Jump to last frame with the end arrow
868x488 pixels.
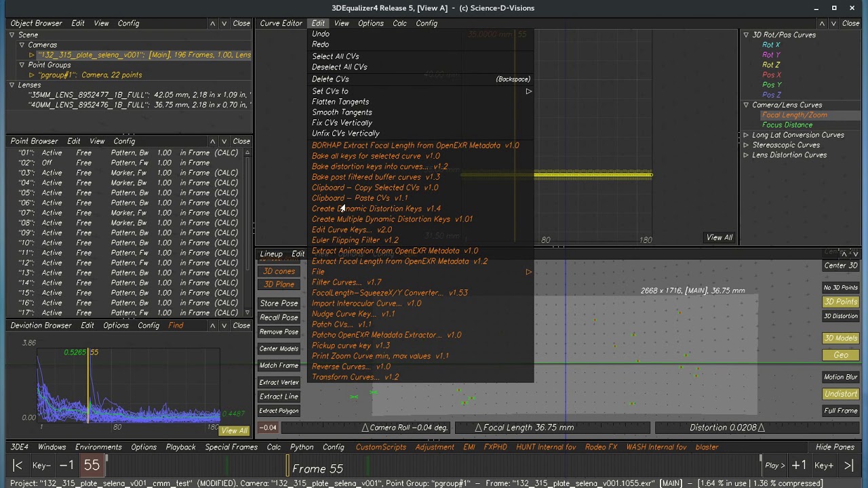(849, 466)
